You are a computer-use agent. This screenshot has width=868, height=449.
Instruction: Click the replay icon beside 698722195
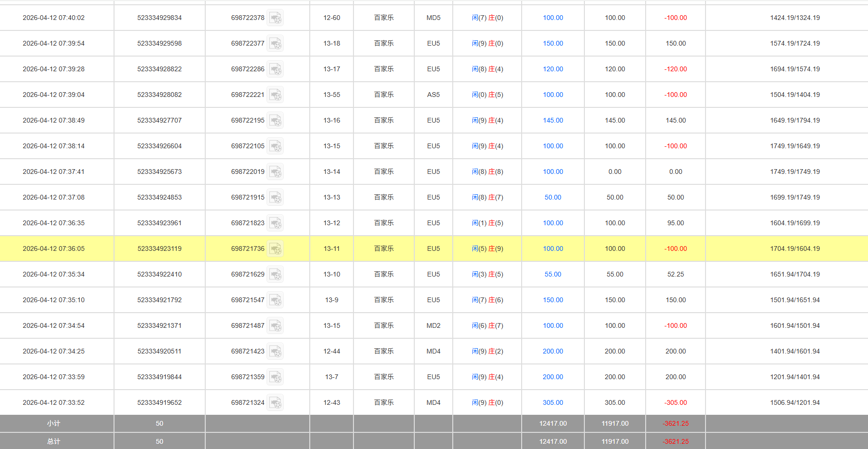[275, 121]
